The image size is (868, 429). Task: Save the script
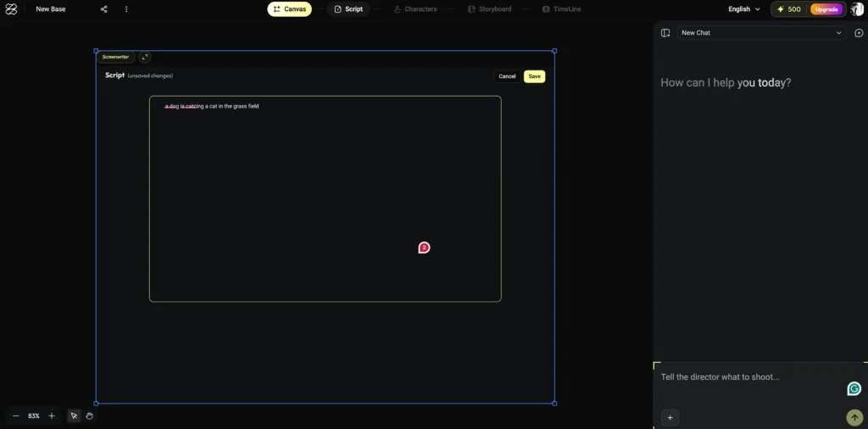coord(534,76)
